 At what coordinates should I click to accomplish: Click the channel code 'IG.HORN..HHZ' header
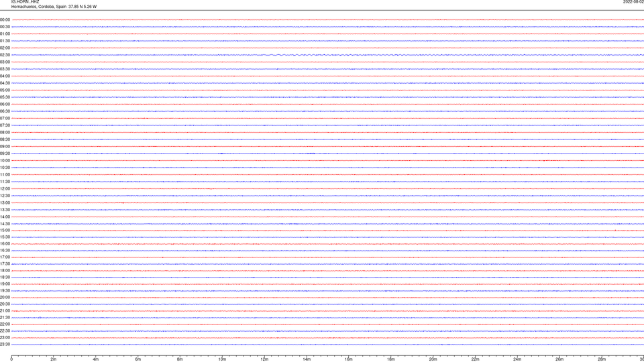point(25,1)
